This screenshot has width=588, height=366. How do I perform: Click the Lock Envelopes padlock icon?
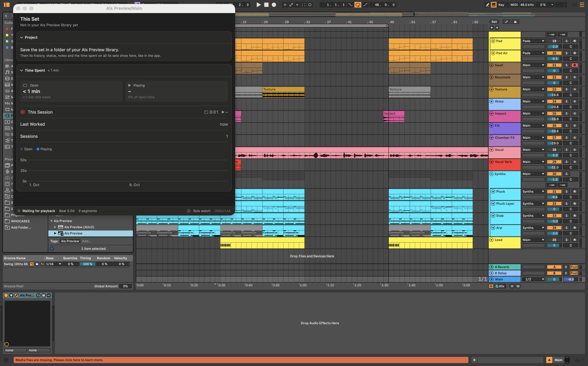point(515,22)
